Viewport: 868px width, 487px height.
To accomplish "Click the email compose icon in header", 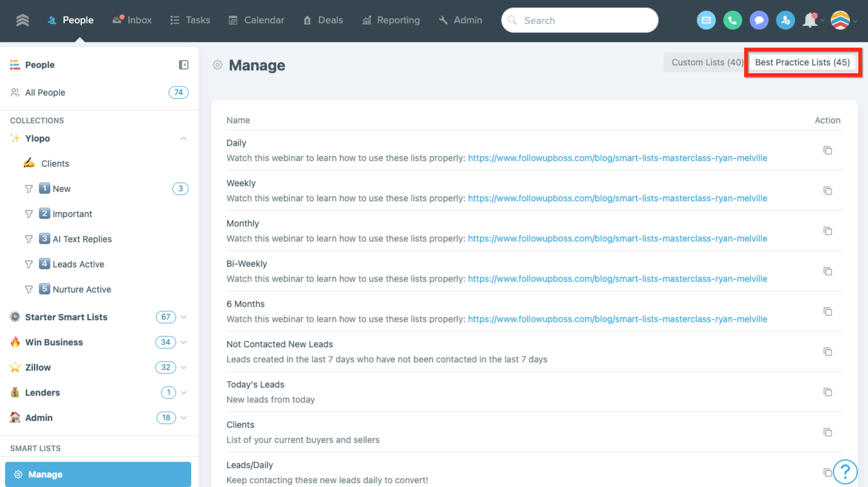I will (706, 20).
